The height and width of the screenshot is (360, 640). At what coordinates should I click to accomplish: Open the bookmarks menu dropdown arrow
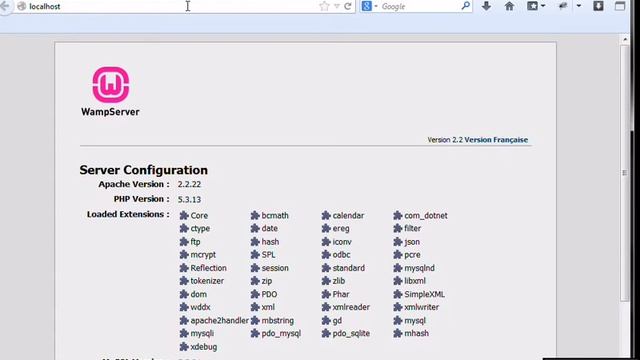pyautogui.click(x=543, y=6)
